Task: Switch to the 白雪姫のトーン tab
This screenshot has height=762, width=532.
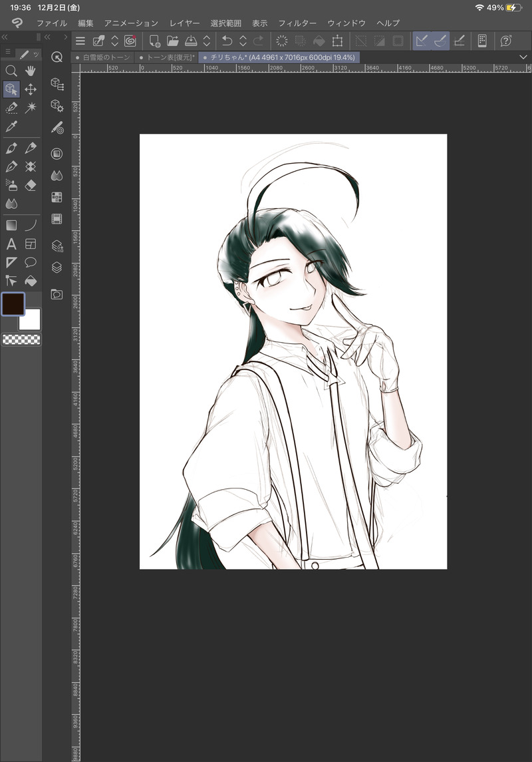Action: pos(103,57)
